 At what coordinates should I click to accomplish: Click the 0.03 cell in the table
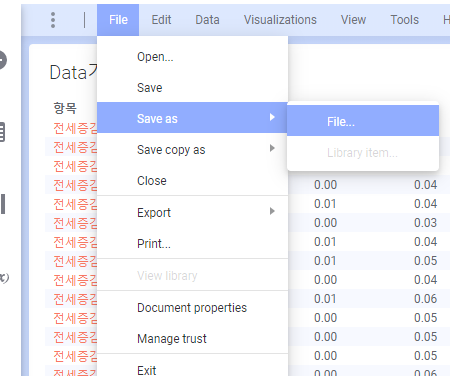point(425,223)
